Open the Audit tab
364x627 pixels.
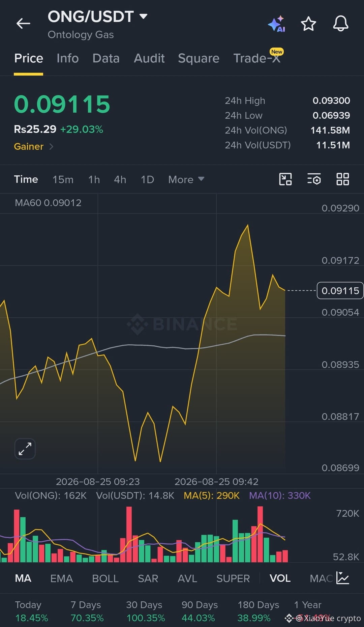(x=149, y=58)
